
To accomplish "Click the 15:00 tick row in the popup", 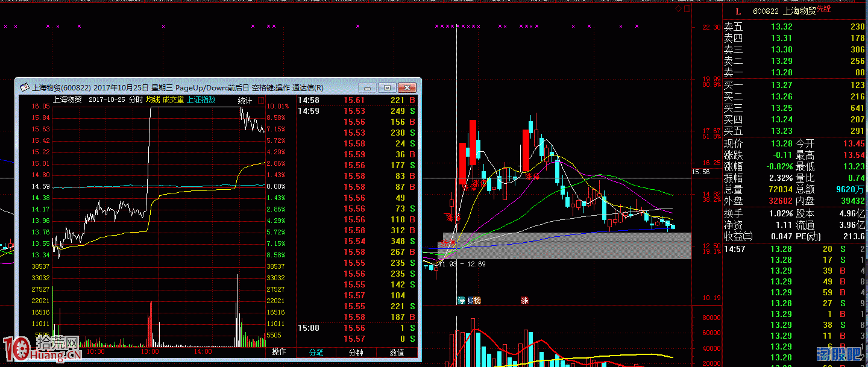I will pyautogui.click(x=358, y=328).
